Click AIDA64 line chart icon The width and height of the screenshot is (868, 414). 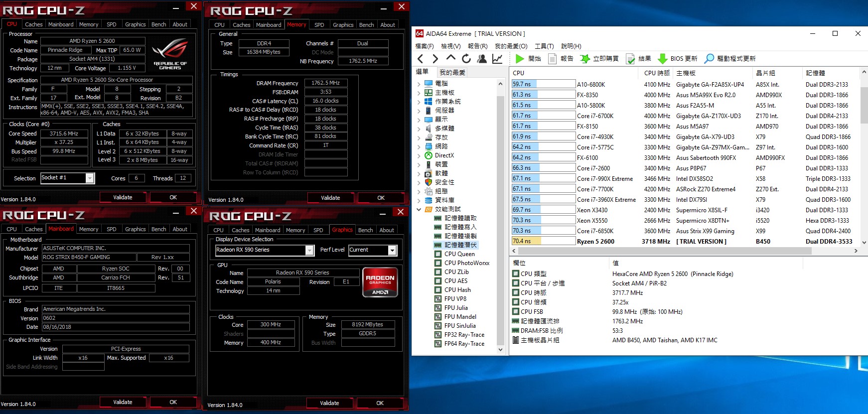[497, 59]
